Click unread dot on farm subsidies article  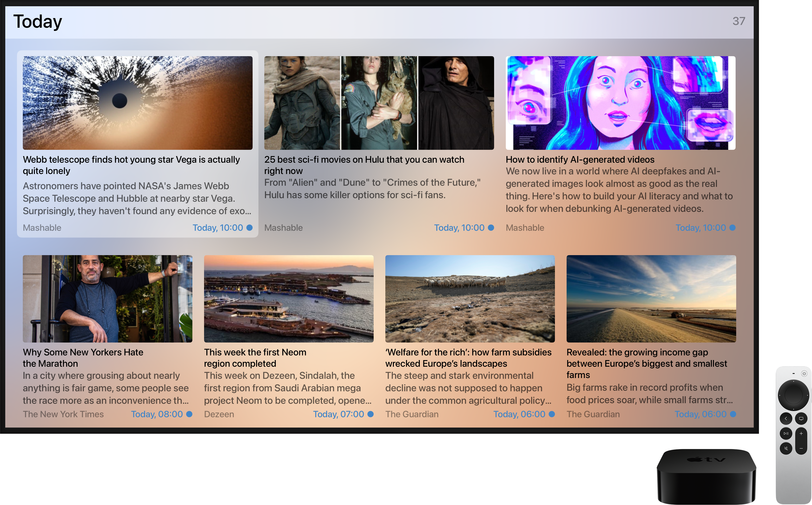click(551, 414)
